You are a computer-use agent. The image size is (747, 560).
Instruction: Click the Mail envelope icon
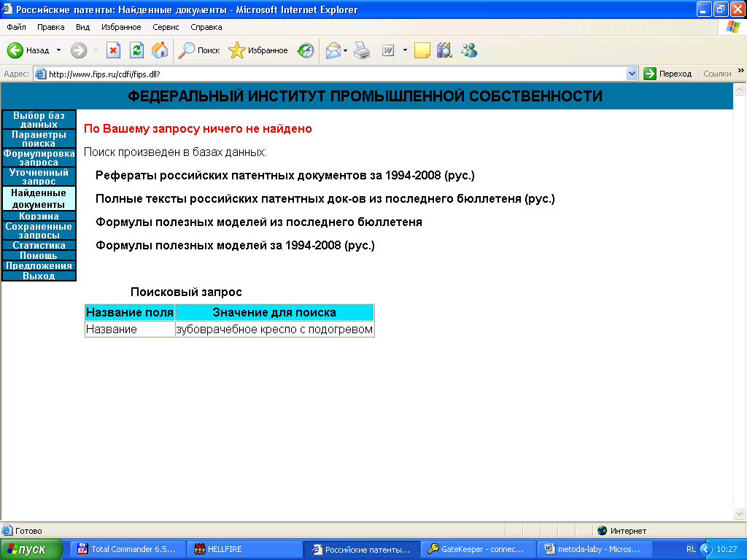[333, 50]
